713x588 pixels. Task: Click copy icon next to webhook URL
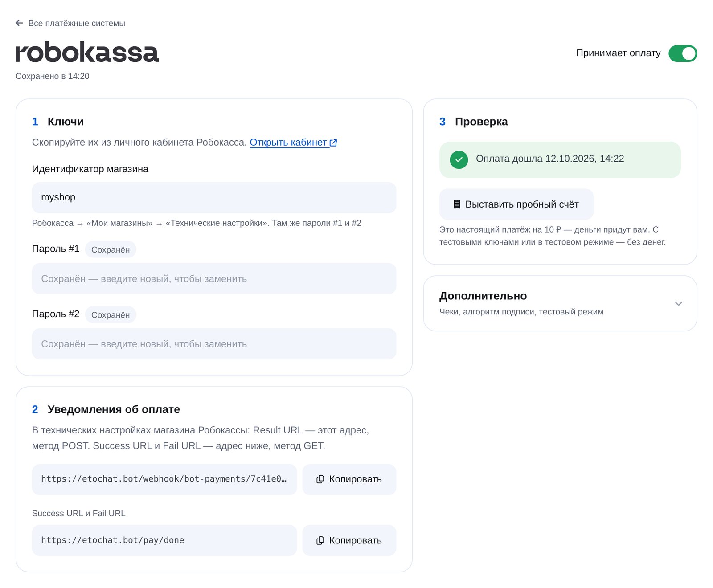click(x=320, y=479)
